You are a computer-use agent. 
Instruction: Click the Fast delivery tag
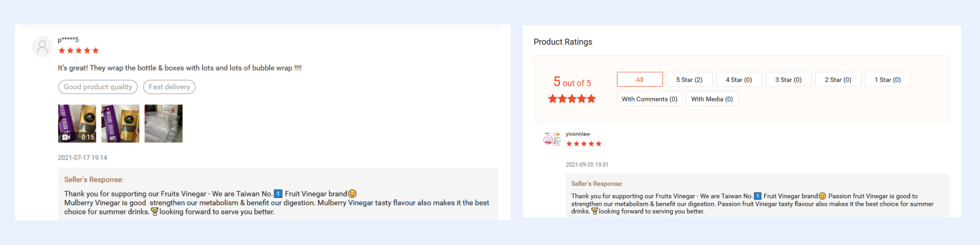[169, 87]
